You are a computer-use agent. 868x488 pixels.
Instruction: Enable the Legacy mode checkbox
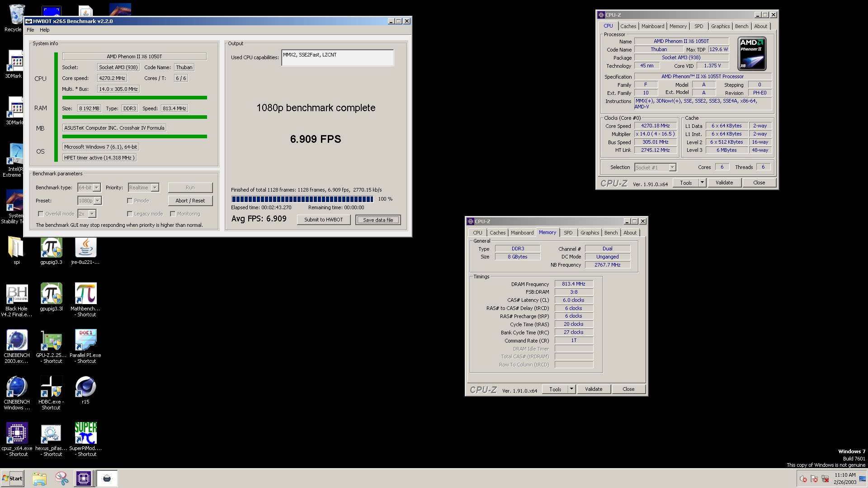(x=130, y=214)
